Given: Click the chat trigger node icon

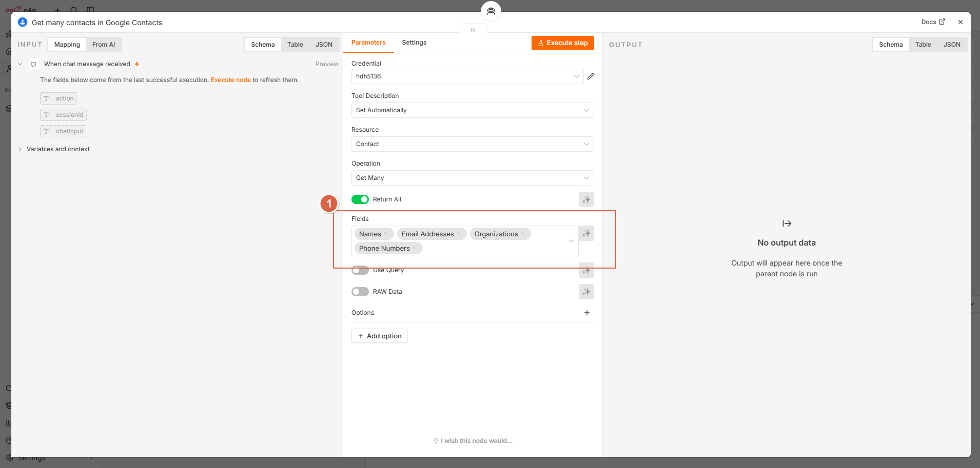Looking at the screenshot, I should [33, 64].
